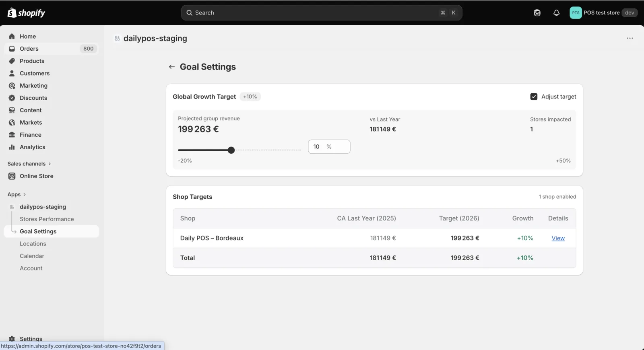The image size is (644, 350).
Task: Click the Finance bank icon
Action: coord(12,135)
